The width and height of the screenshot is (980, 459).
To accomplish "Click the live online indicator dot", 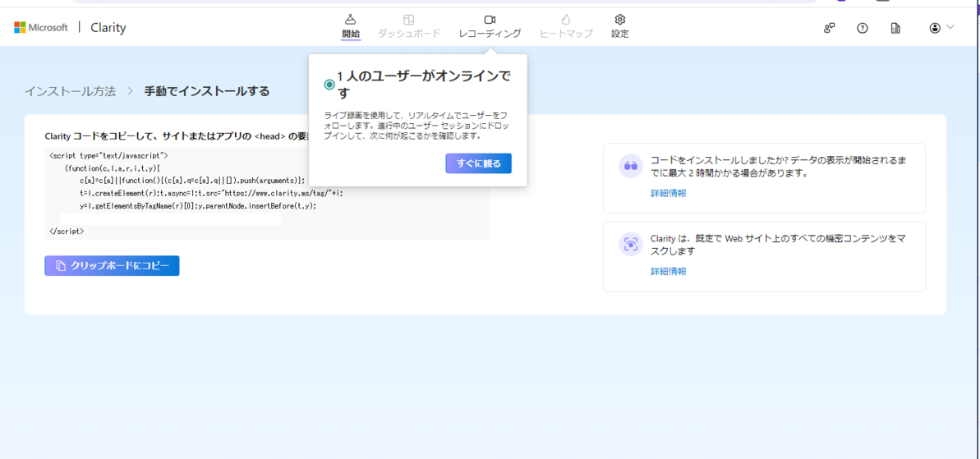I will click(329, 85).
